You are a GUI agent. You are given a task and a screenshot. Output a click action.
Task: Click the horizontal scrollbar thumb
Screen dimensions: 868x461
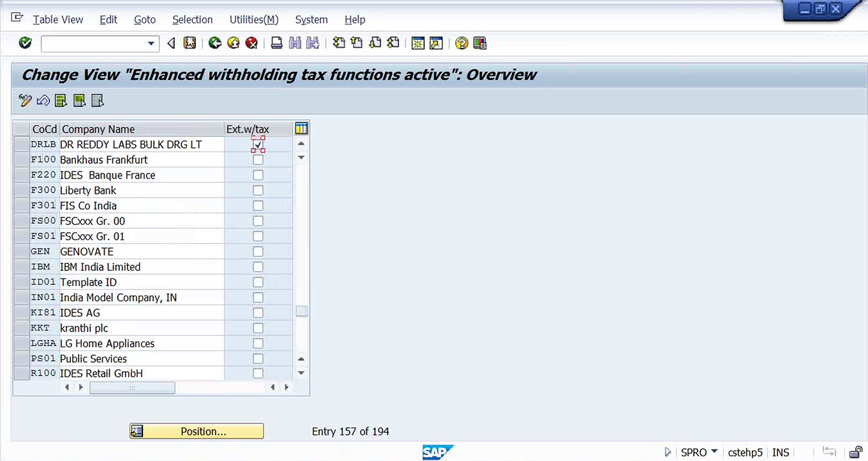point(132,388)
